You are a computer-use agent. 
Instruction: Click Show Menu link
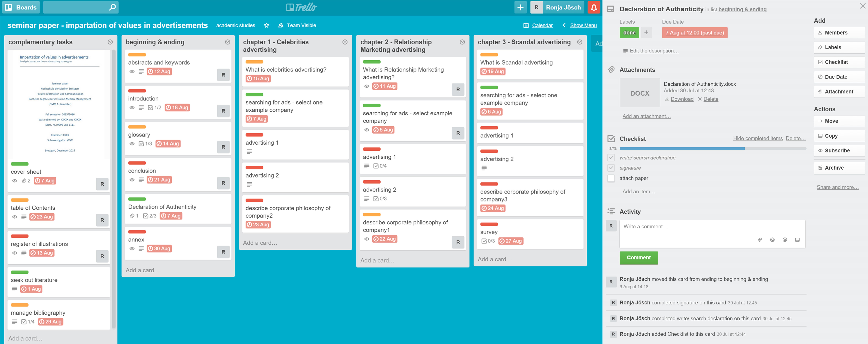pos(583,25)
